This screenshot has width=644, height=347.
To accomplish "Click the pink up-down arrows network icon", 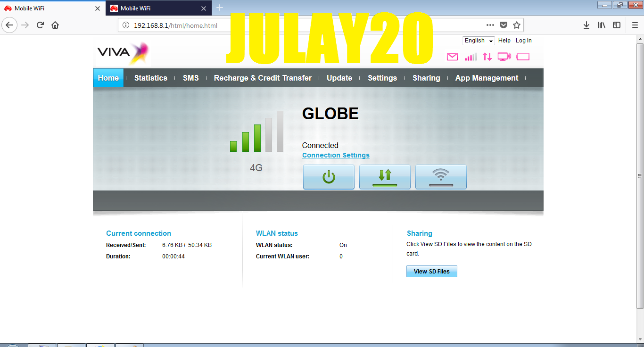I will [487, 57].
